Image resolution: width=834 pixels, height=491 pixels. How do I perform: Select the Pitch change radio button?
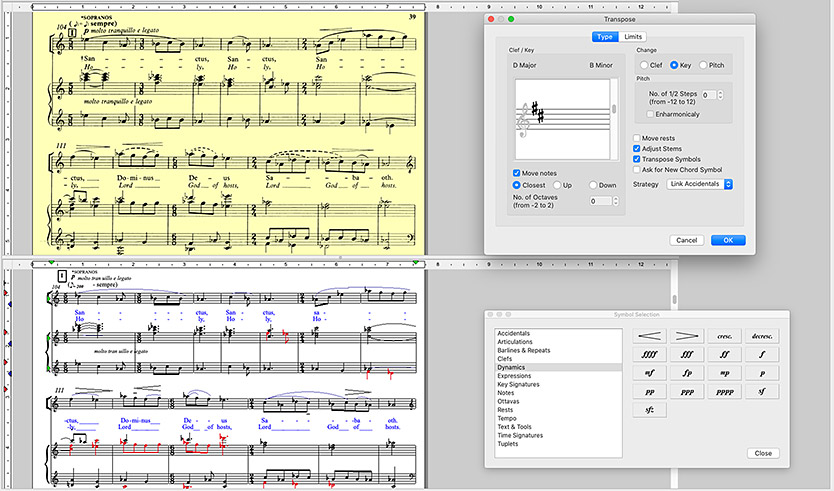point(703,65)
